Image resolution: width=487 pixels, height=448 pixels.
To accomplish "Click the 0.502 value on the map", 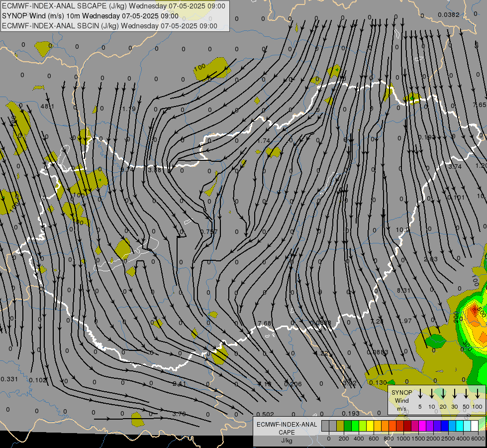I will pos(265,415).
